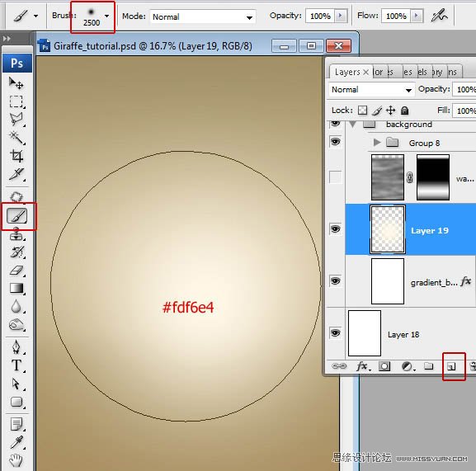Create new fill or adjustment layer

[x=408, y=366]
